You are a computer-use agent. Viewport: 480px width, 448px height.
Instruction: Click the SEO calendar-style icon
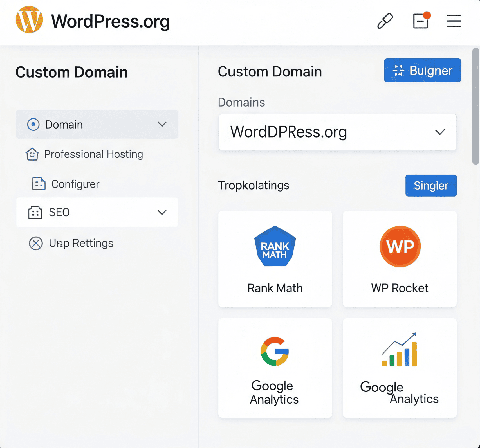point(35,212)
